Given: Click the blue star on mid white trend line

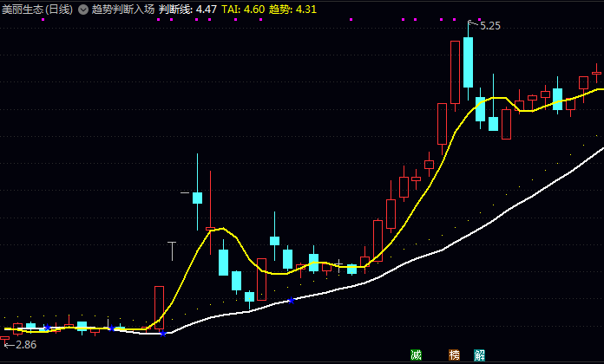Looking at the screenshot, I should (x=292, y=301).
